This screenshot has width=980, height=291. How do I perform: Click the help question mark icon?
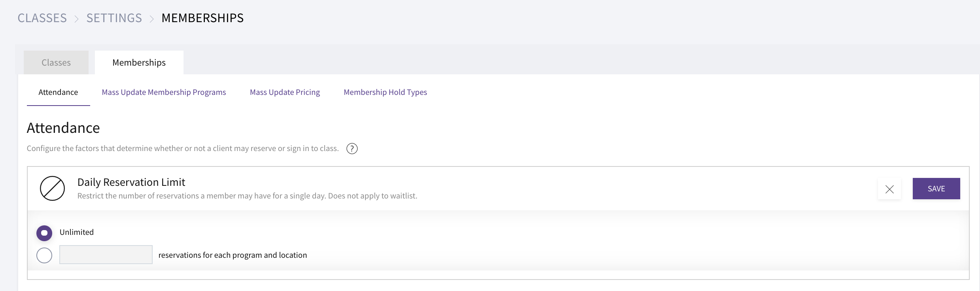pos(352,149)
